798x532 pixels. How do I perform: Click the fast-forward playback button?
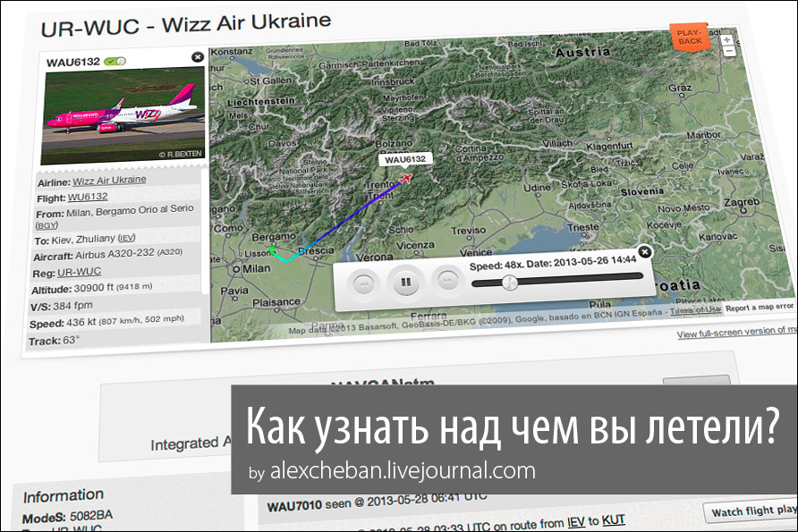[x=447, y=280]
